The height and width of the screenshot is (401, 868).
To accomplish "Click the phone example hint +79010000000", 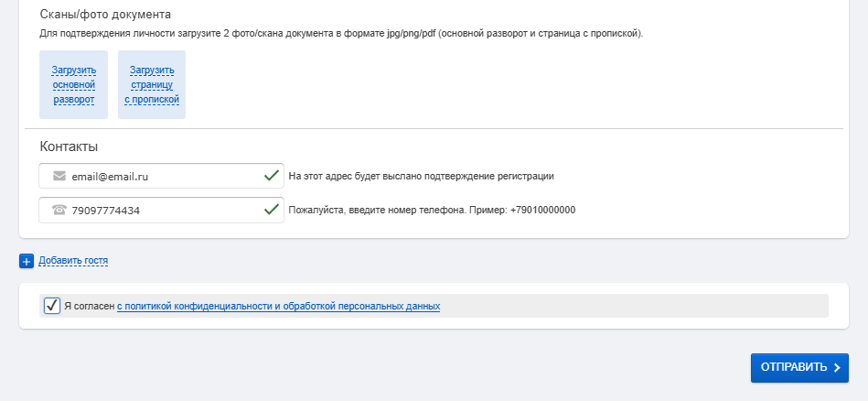I will click(432, 210).
